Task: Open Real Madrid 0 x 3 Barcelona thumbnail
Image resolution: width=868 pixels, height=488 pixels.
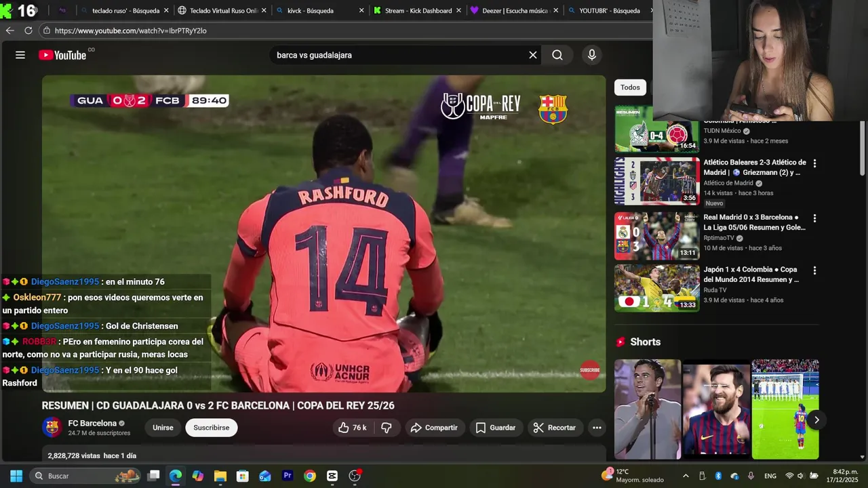Action: tap(656, 236)
